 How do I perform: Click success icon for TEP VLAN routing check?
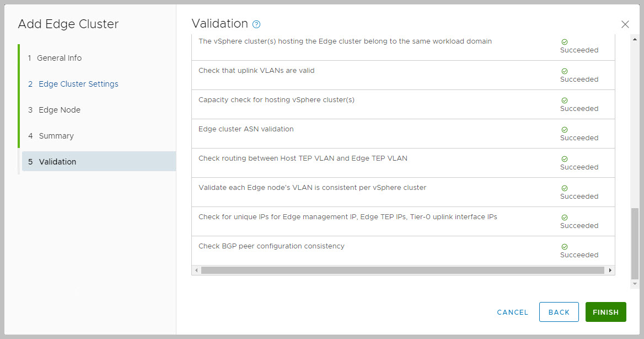tap(564, 159)
